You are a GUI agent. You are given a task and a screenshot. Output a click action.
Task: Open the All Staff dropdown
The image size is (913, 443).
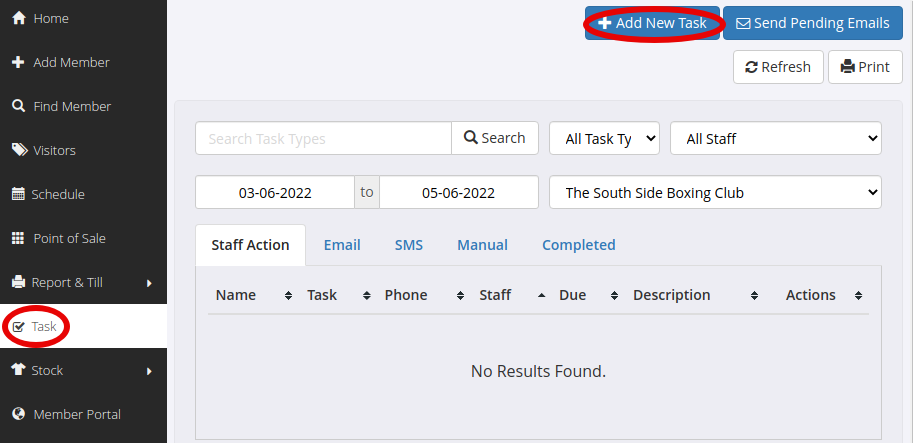(776, 139)
